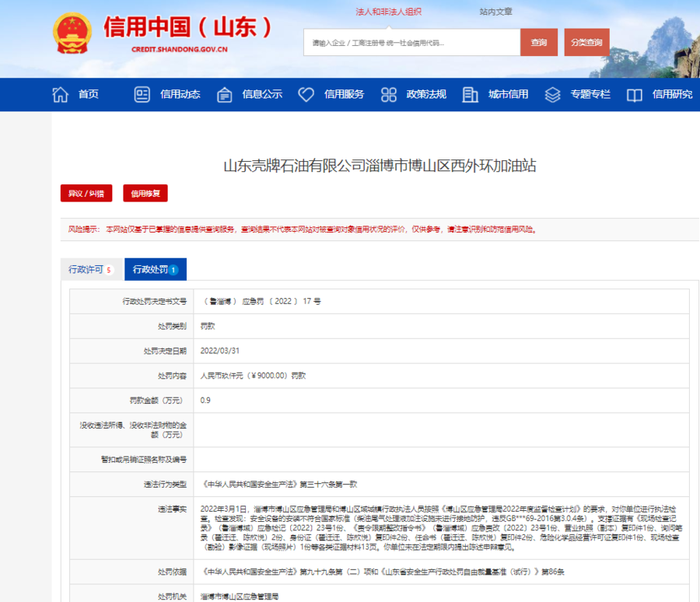
Task: Select 法人和非法人组织 search category
Action: tap(388, 12)
